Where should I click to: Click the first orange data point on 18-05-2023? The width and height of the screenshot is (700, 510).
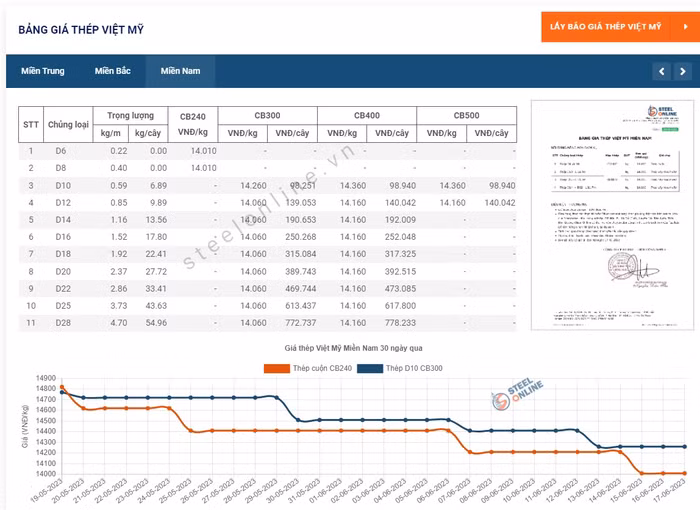[x=62, y=387]
